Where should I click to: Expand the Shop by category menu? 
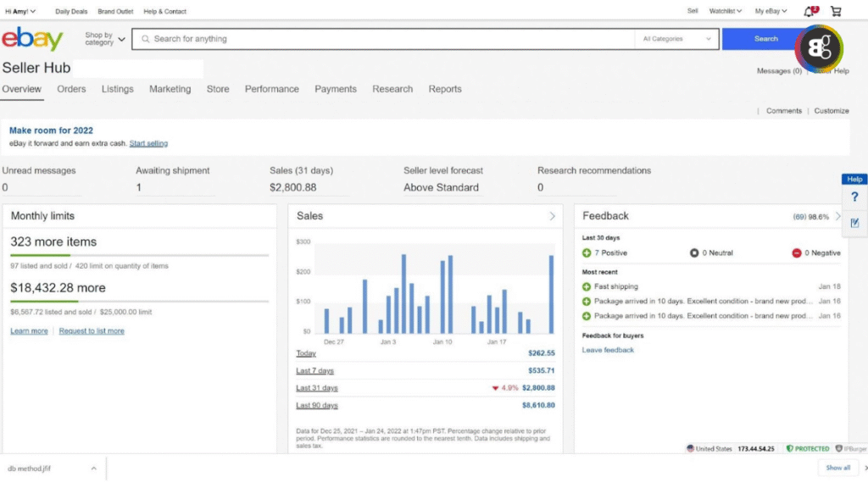tap(103, 38)
